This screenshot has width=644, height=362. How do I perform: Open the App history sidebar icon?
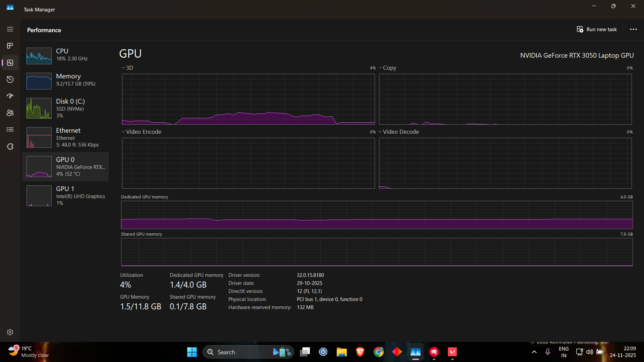coord(10,79)
